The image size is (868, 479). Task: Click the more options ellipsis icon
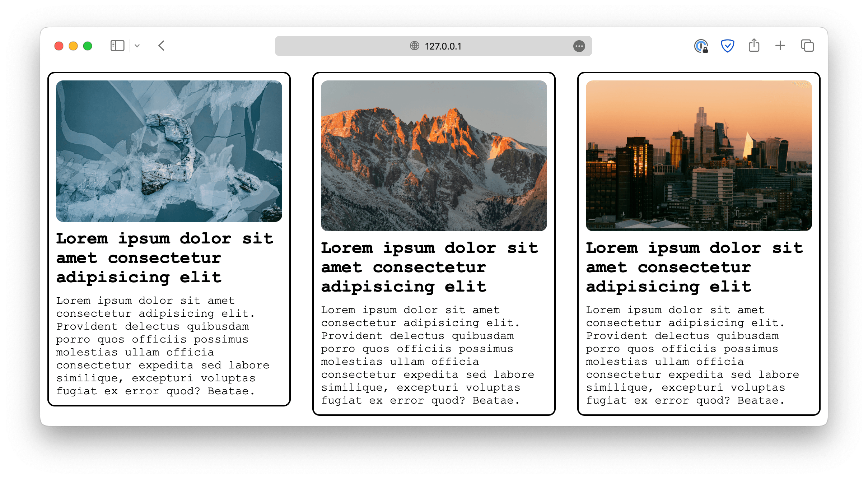coord(578,46)
